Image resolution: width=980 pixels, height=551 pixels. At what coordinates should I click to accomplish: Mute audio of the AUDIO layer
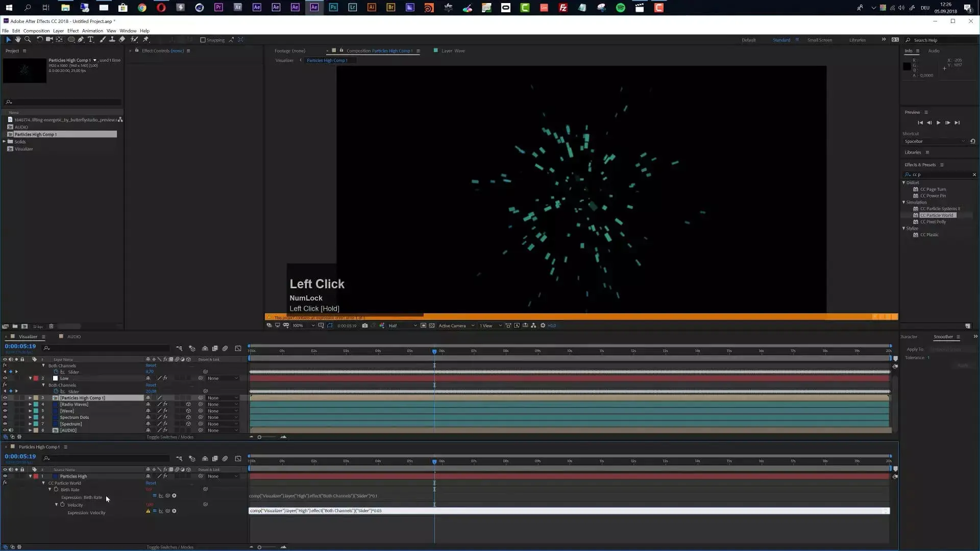click(x=11, y=431)
